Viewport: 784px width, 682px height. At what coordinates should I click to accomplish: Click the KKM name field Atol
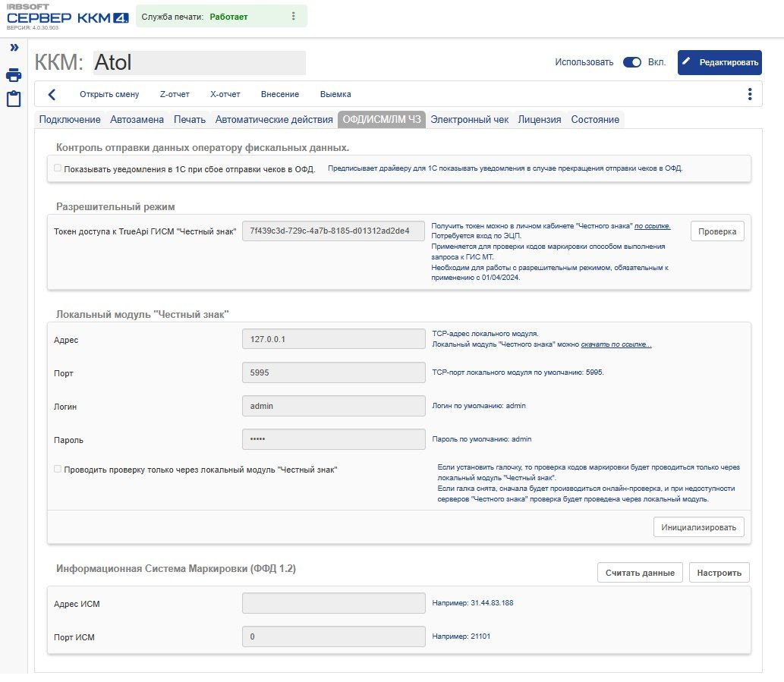click(200, 62)
